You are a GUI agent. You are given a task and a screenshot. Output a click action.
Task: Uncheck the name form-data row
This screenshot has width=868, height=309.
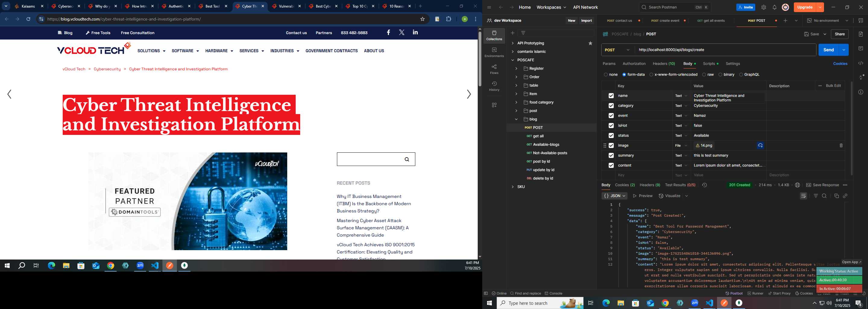[x=611, y=96]
